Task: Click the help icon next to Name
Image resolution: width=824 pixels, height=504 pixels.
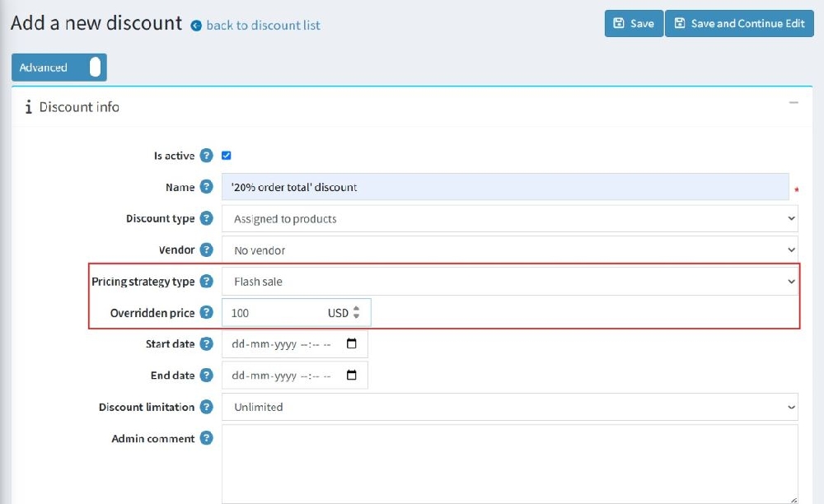Action: point(207,187)
